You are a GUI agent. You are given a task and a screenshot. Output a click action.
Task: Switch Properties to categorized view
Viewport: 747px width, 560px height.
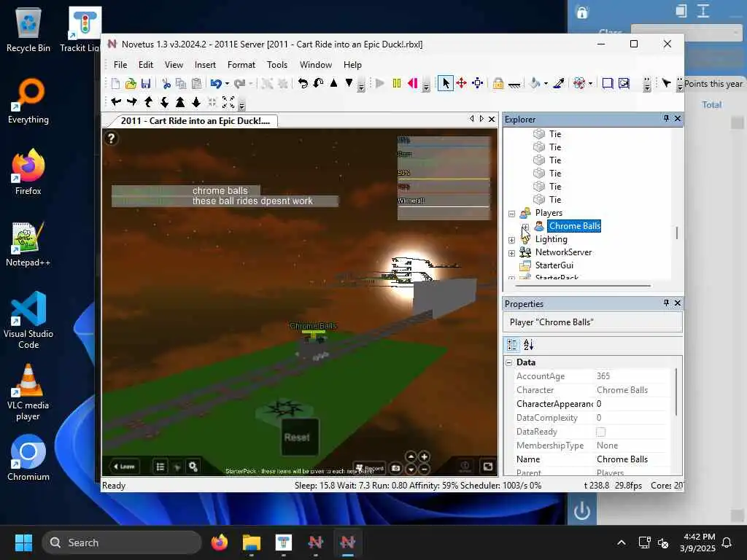pyautogui.click(x=512, y=345)
